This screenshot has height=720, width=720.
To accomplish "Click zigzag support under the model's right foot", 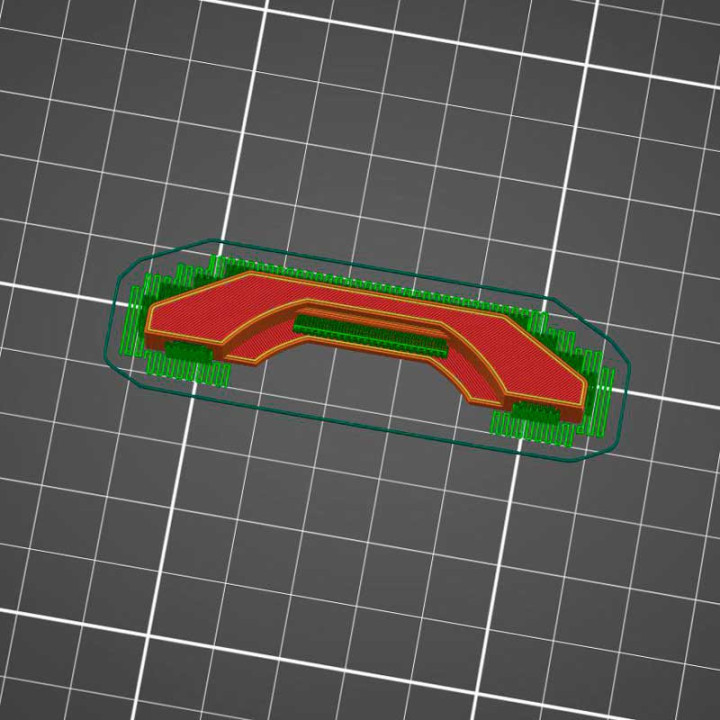I will tap(533, 425).
